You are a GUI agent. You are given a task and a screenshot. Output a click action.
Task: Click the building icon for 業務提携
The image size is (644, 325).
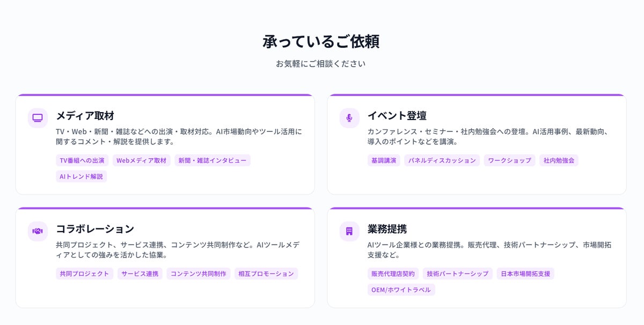(x=349, y=231)
